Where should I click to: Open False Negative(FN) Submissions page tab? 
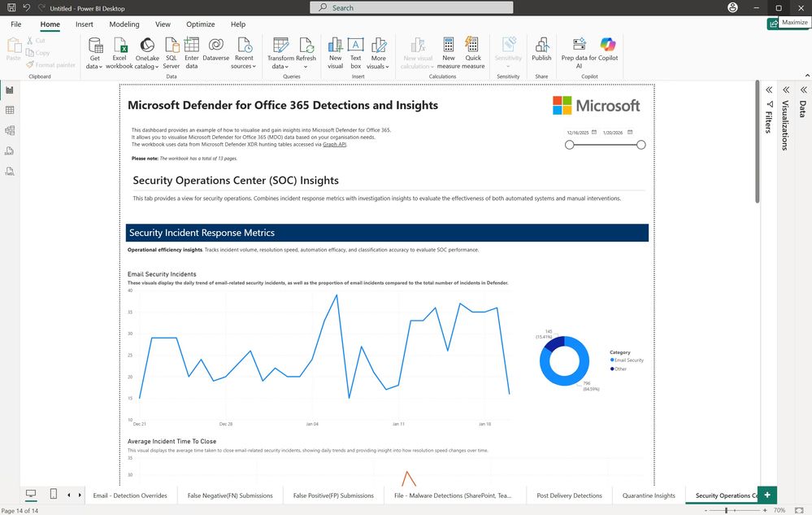230,495
